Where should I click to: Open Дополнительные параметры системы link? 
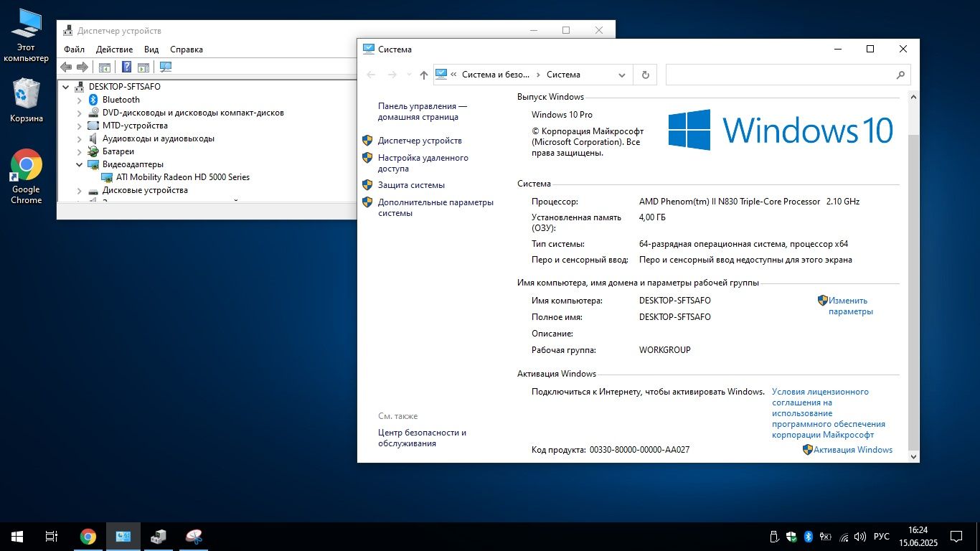[435, 207]
